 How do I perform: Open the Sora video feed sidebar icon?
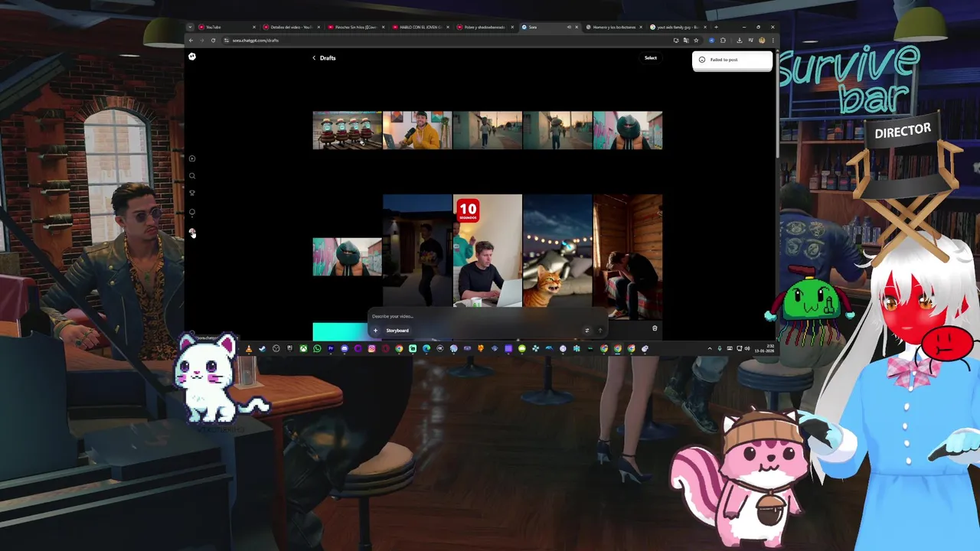192,158
